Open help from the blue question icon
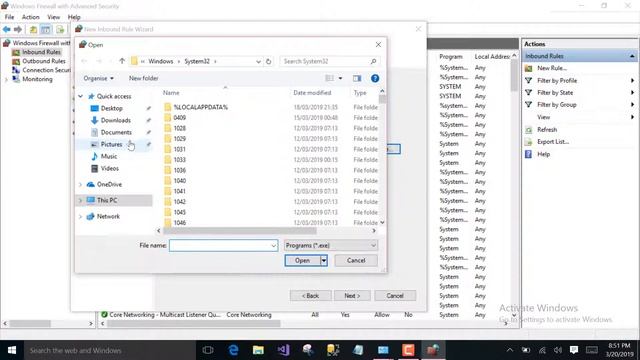This screenshot has width=640, height=360. (x=375, y=78)
